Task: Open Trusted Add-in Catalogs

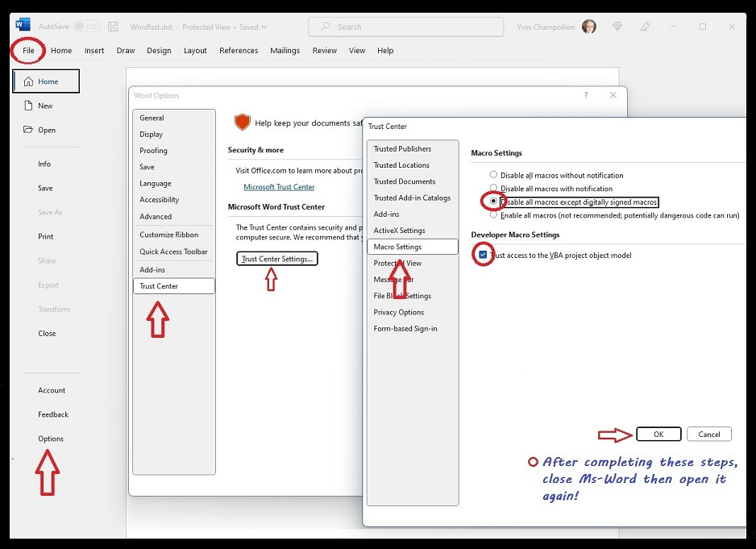Action: (413, 198)
